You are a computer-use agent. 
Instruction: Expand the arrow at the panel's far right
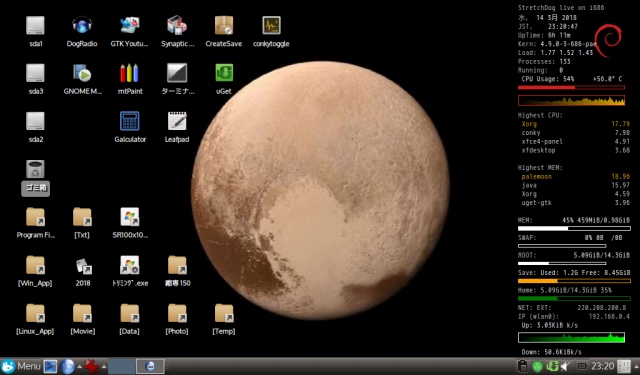[636, 366]
